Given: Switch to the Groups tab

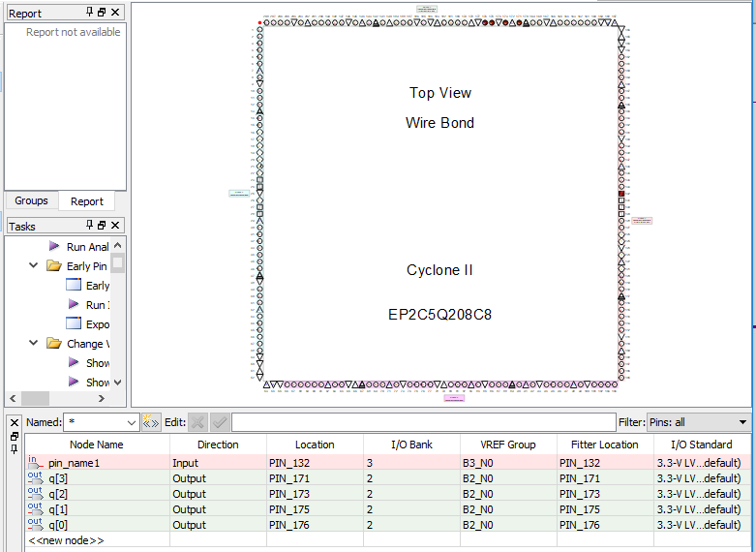Looking at the screenshot, I should (x=31, y=200).
